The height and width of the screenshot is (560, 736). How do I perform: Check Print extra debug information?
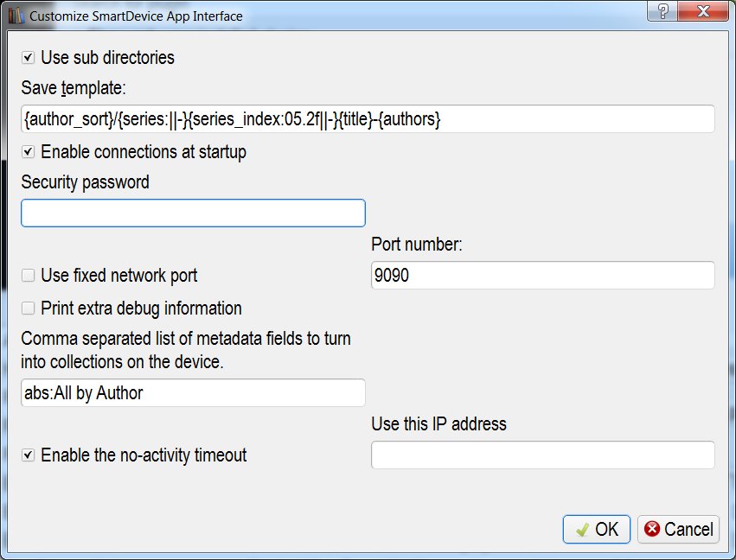pos(29,309)
